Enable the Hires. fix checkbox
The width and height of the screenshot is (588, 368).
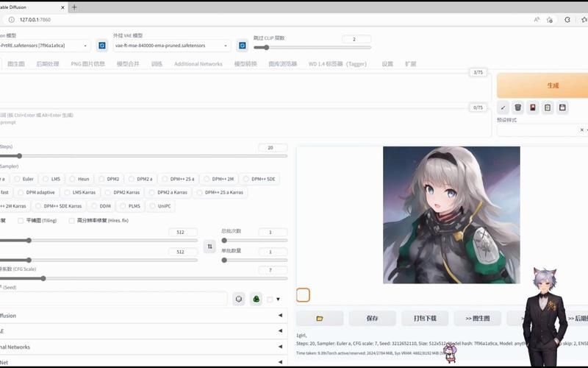(71, 220)
